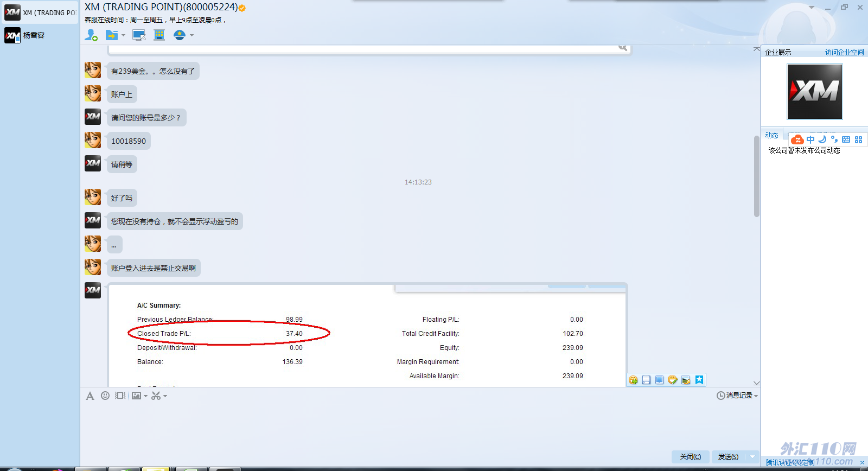The width and height of the screenshot is (868, 471).
Task: Open the send file dropdown arrow
Action: click(x=124, y=35)
